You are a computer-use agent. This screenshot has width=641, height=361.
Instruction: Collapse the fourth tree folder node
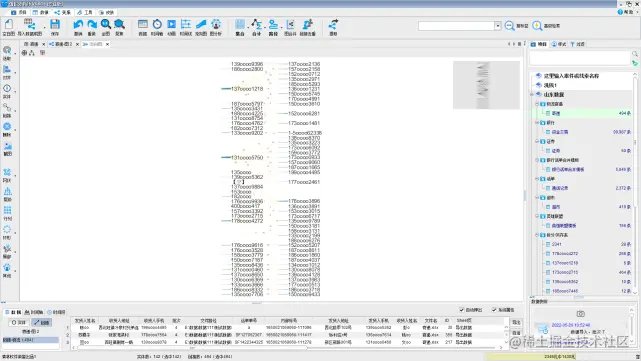coord(537,160)
